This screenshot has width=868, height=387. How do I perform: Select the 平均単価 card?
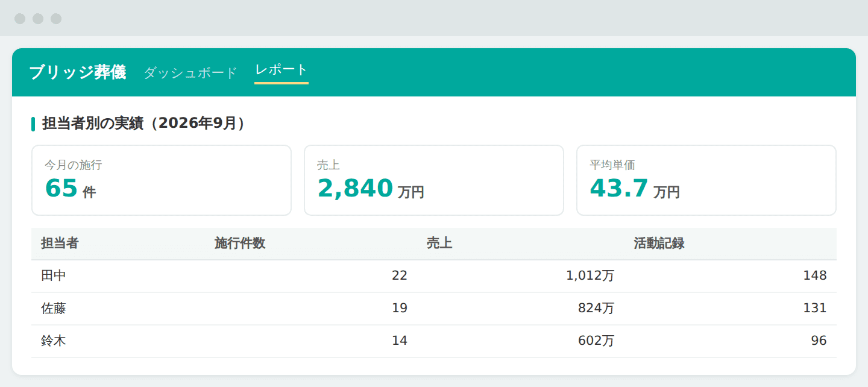[x=706, y=180]
